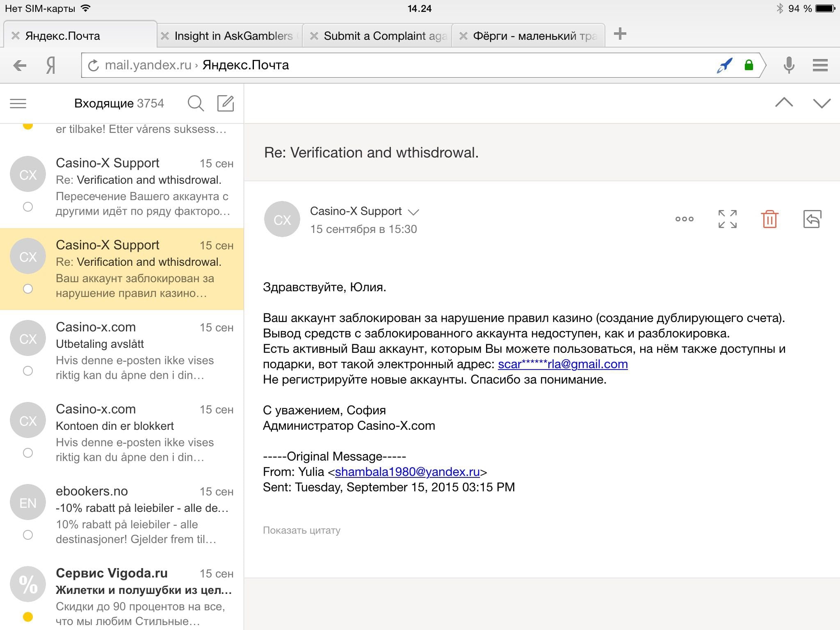Screen dimensions: 840x630
Task: Search mail using the magnifier icon
Action: (196, 103)
